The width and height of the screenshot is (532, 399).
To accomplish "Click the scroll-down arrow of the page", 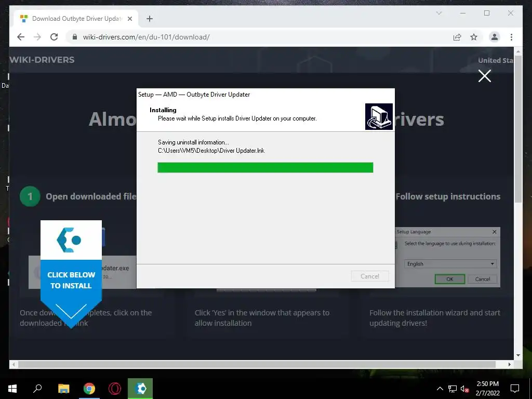I will point(518,355).
